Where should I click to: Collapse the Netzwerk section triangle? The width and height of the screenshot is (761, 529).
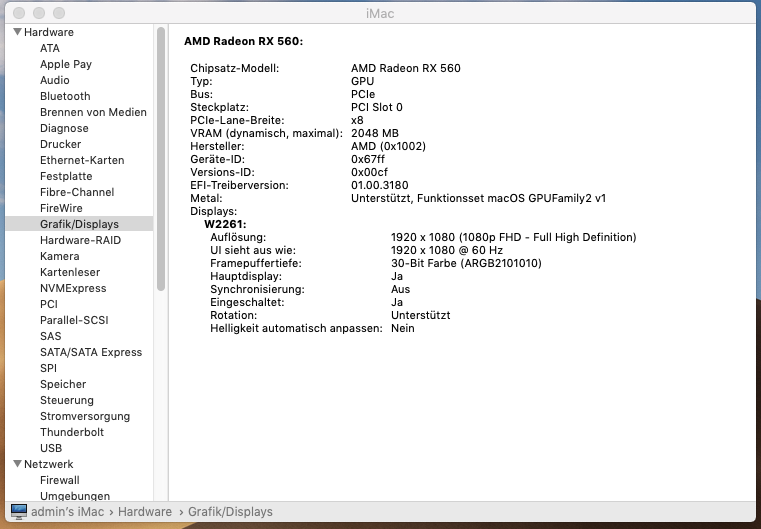17,464
